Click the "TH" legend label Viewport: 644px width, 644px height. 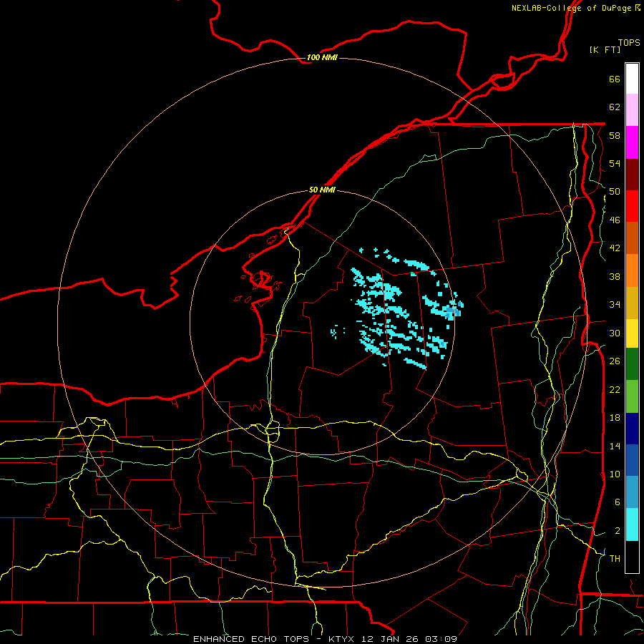click(615, 559)
